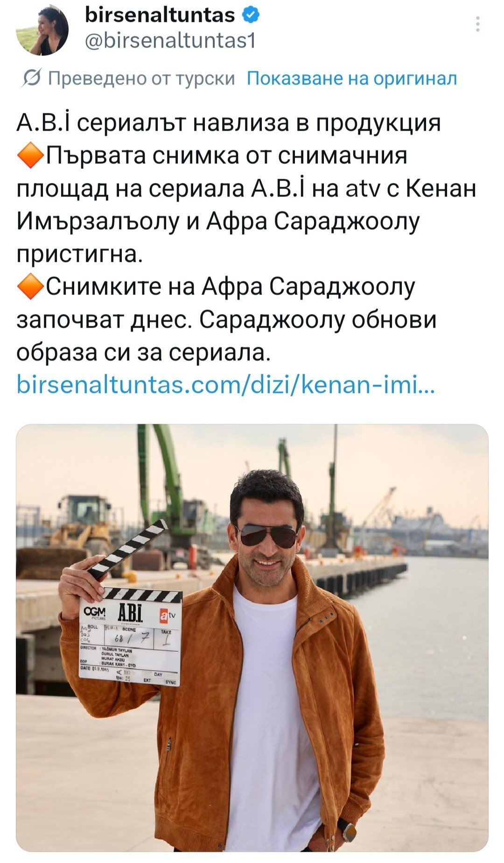Open birsenaltuntas profile avatar photo
This screenshot has width=504, height=863.
point(42,30)
